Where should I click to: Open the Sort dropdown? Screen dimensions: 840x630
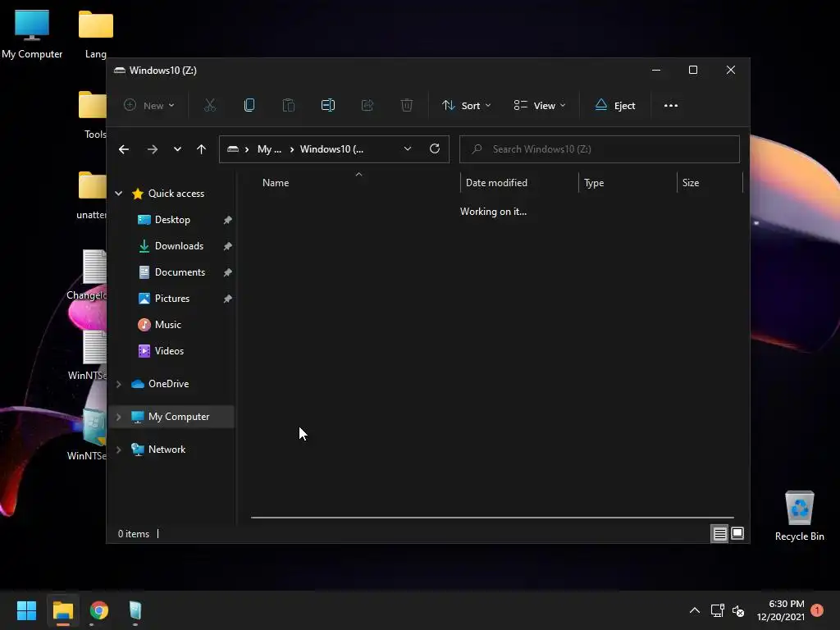pyautogui.click(x=466, y=106)
